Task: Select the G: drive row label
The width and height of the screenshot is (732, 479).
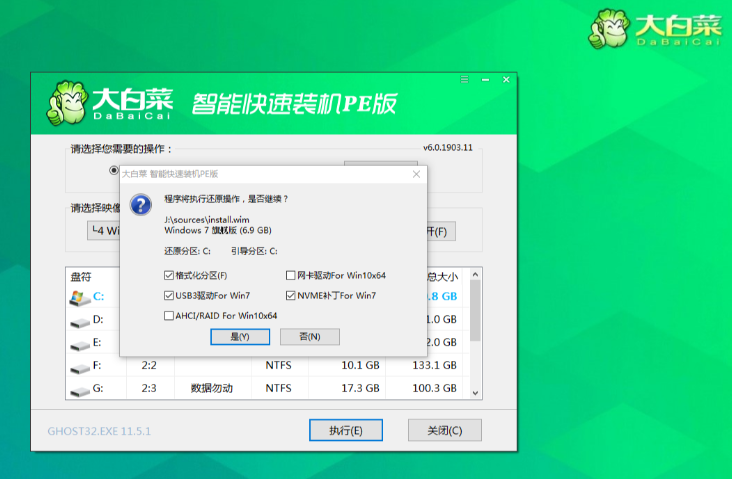Action: [98, 388]
